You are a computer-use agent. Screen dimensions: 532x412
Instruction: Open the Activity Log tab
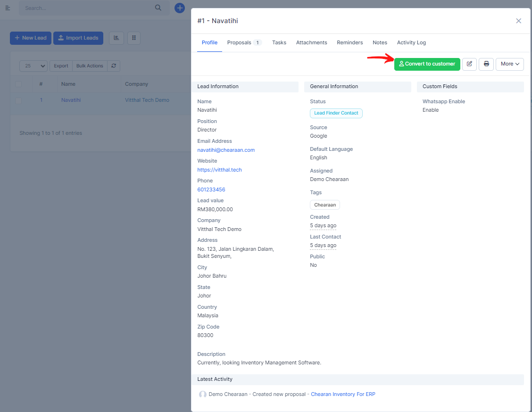[x=411, y=42]
